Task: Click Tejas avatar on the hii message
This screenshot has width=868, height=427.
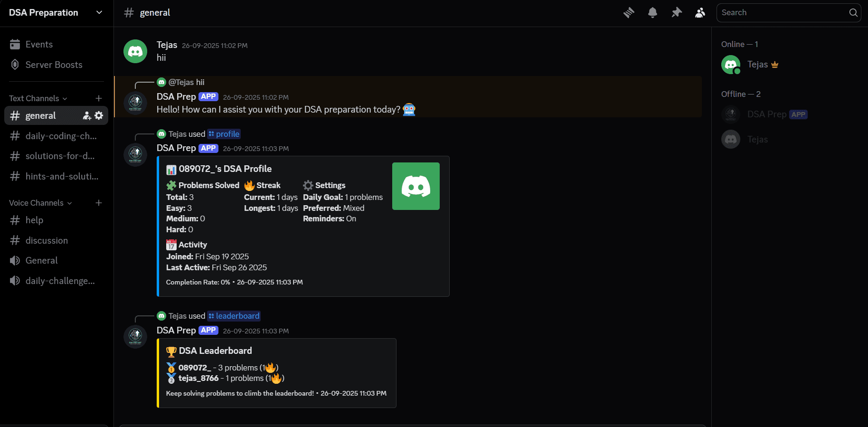Action: tap(135, 51)
